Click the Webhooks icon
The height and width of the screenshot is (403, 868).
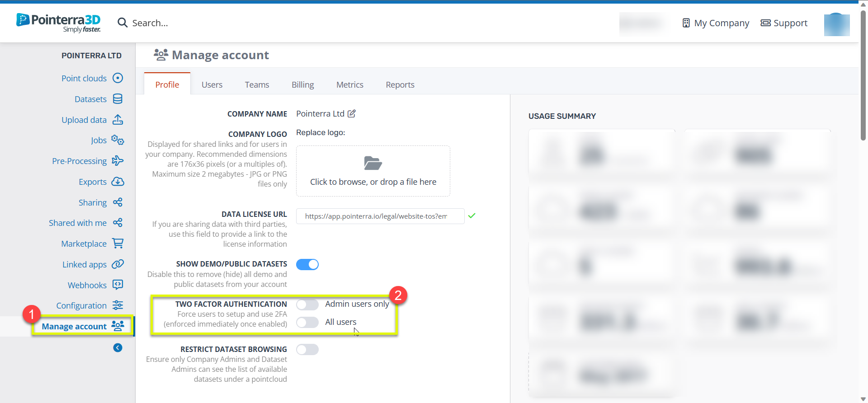pos(118,285)
